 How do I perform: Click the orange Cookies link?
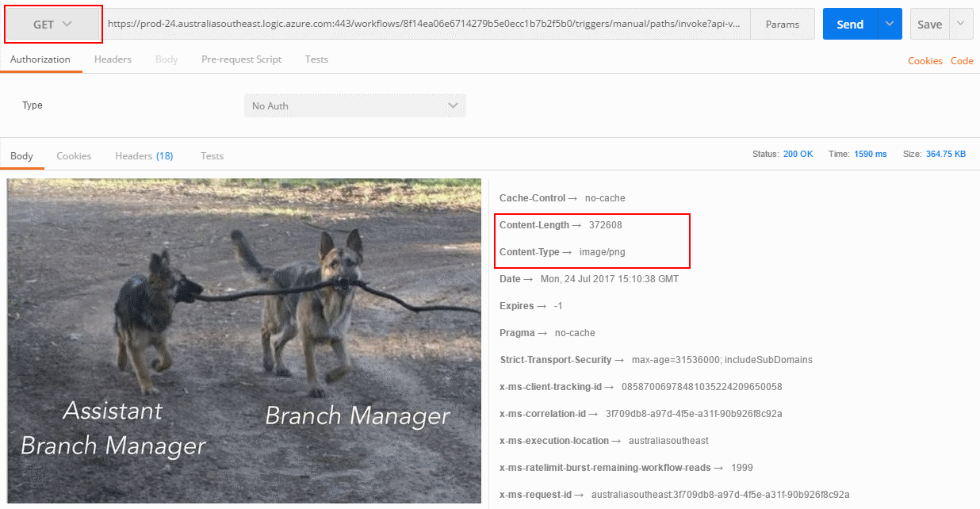pos(924,61)
